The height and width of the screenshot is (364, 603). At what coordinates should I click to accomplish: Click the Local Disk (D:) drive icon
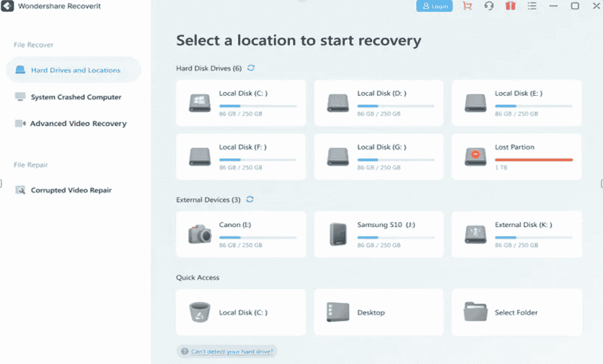[337, 102]
